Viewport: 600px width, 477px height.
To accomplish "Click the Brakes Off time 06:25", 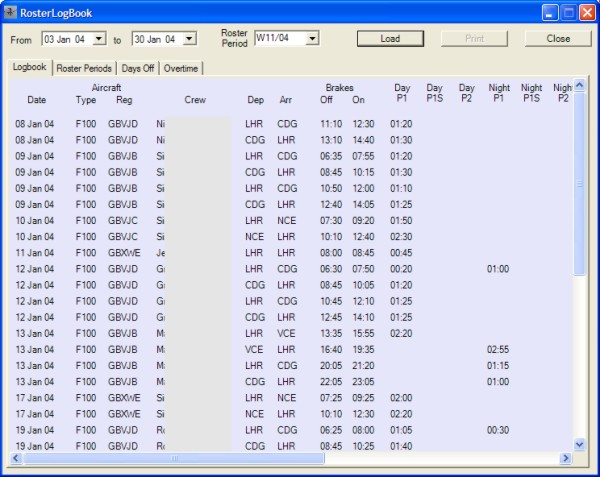I will click(x=331, y=430).
